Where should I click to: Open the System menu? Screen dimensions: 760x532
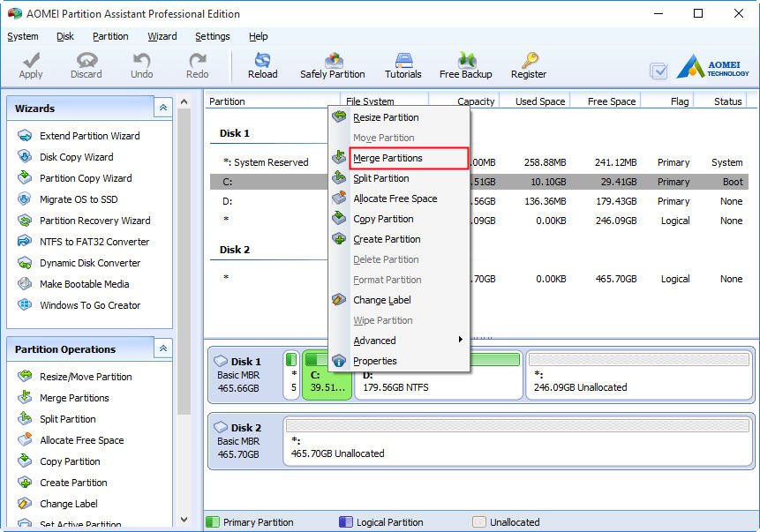pos(23,36)
